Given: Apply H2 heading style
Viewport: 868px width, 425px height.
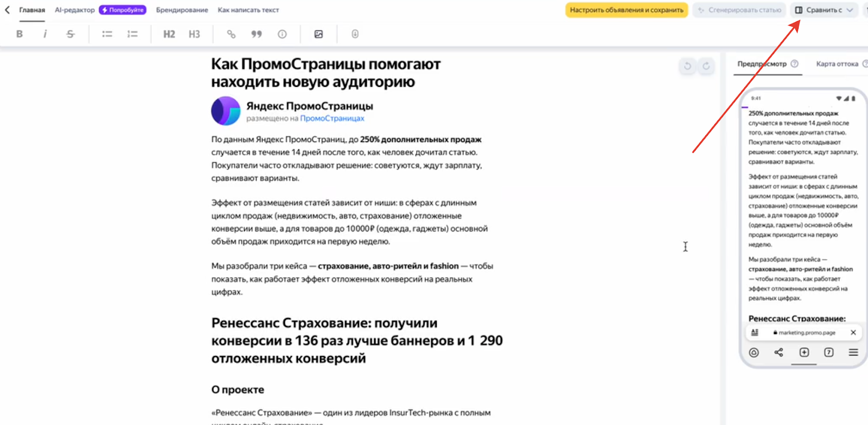Looking at the screenshot, I should [x=169, y=34].
